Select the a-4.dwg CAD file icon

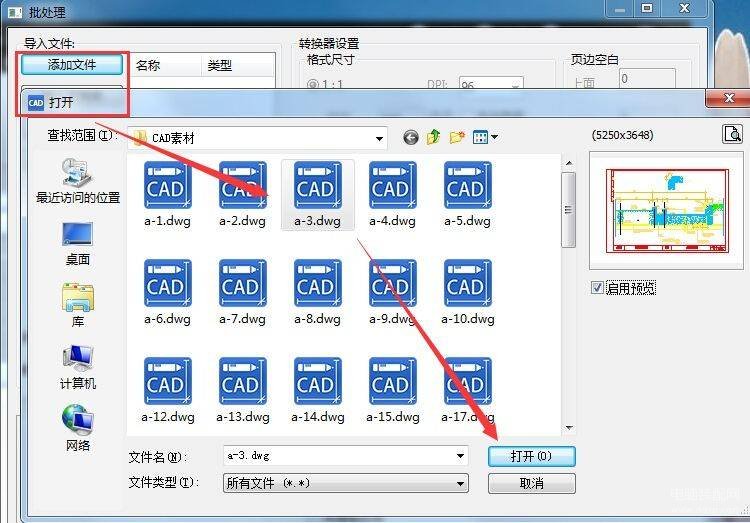point(393,185)
